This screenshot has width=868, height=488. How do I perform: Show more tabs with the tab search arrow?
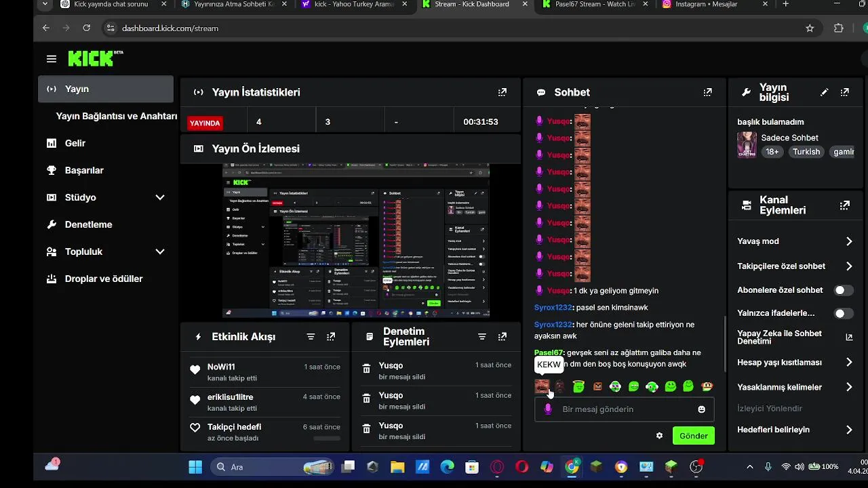(x=45, y=4)
